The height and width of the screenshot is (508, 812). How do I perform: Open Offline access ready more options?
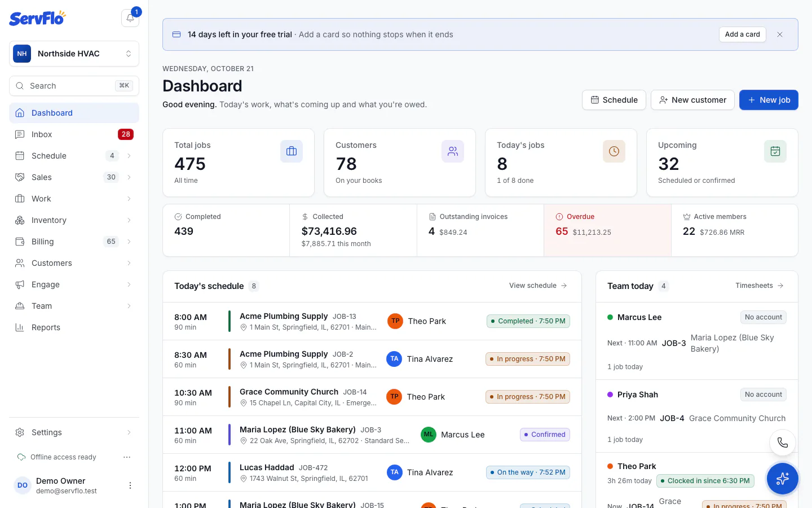pyautogui.click(x=127, y=457)
